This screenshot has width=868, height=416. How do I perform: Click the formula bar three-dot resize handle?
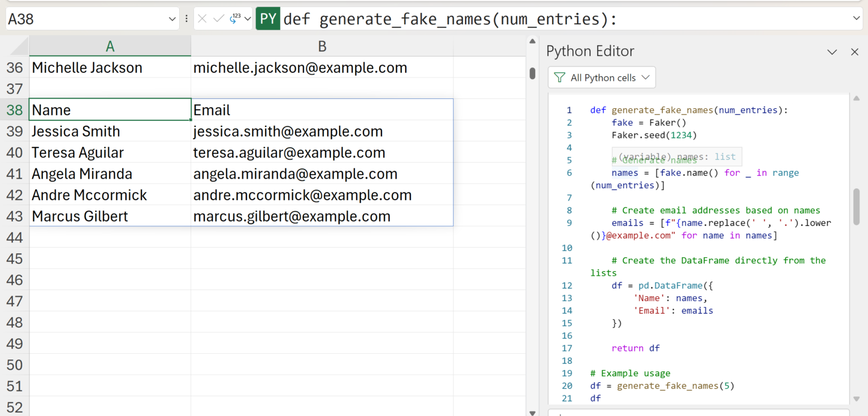pyautogui.click(x=186, y=19)
